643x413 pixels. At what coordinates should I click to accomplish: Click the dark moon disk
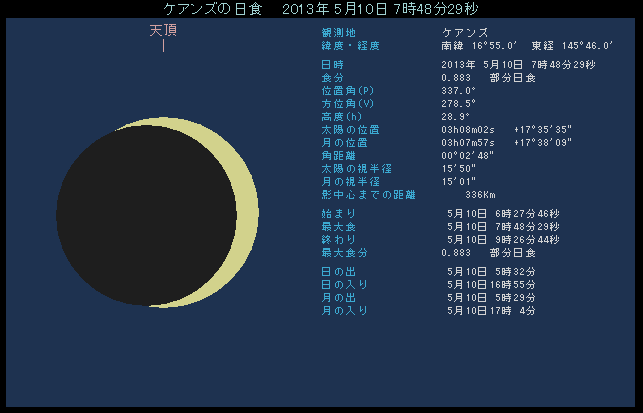145,216
